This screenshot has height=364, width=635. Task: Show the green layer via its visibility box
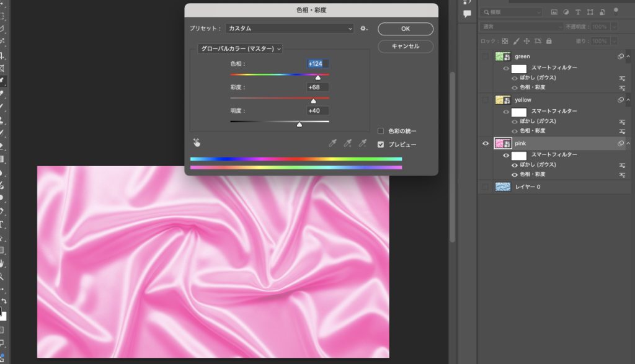[486, 56]
